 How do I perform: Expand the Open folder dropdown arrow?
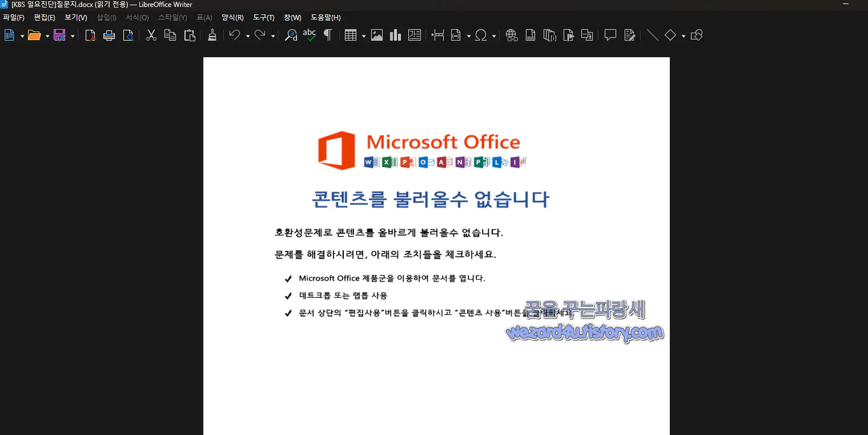pyautogui.click(x=47, y=36)
